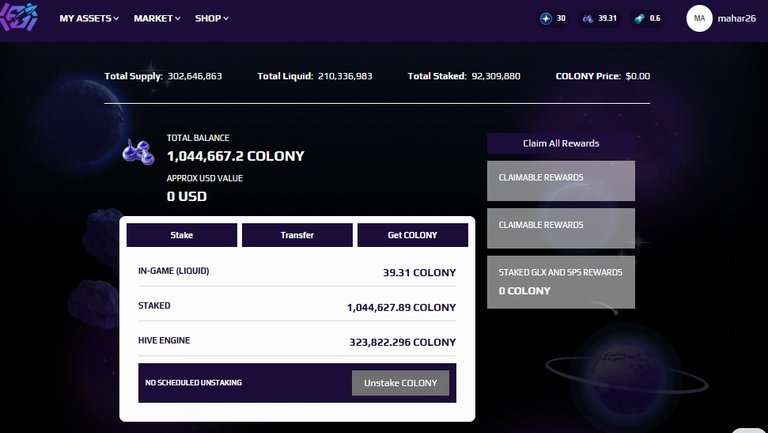Click the Claim All Rewards button
This screenshot has width=768, height=433.
tap(561, 144)
